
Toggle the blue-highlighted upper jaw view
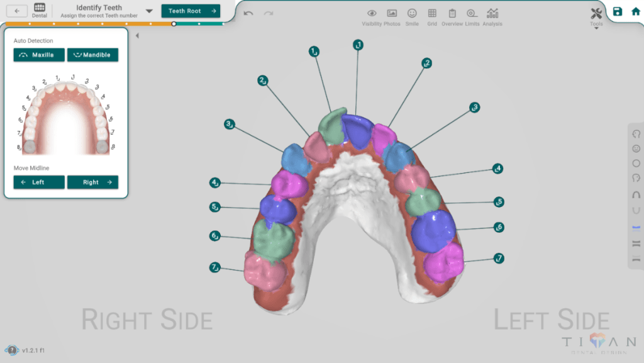[x=636, y=228]
